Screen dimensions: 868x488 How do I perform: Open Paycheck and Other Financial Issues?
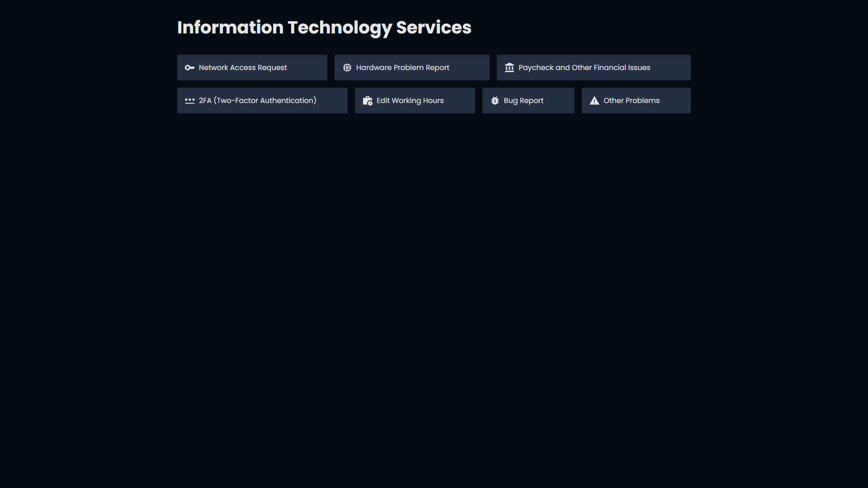594,68
